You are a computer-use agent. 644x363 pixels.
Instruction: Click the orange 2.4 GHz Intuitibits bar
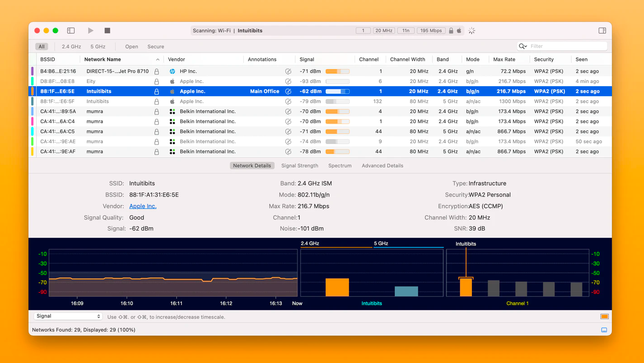coord(337,287)
